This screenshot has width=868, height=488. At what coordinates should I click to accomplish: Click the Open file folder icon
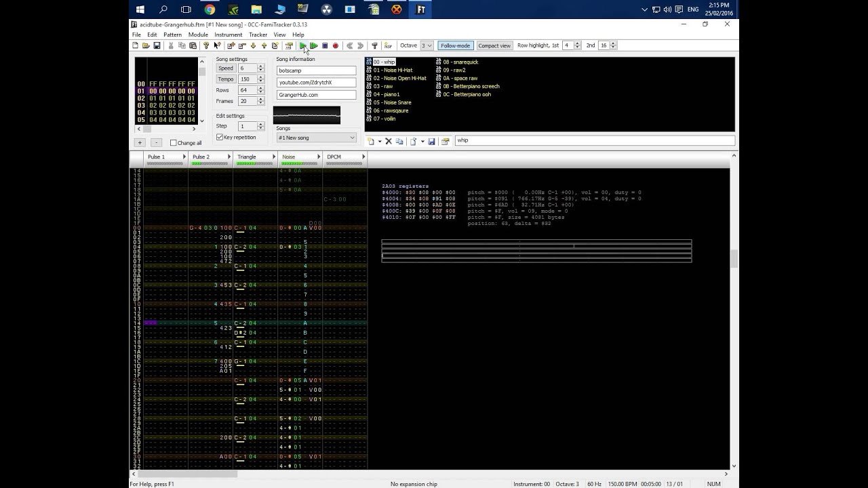click(146, 45)
